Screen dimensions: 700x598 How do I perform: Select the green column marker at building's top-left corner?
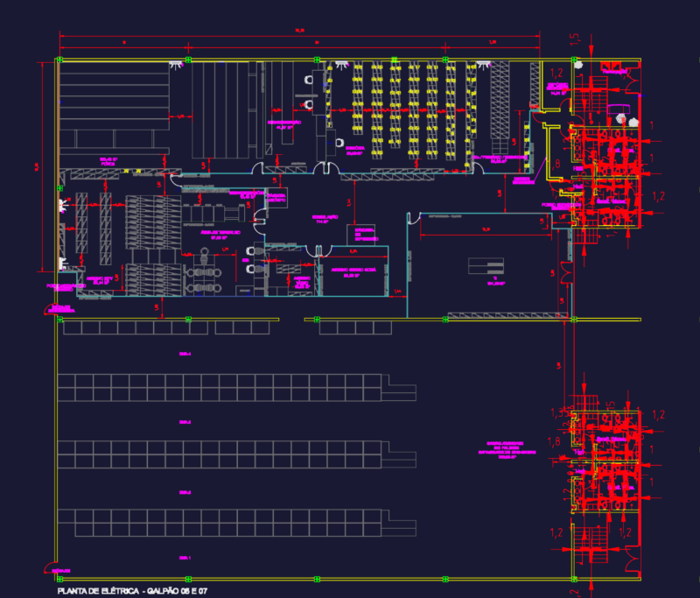tap(59, 60)
